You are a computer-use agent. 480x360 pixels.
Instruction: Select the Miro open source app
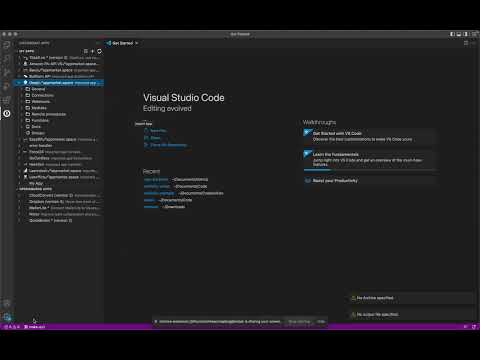coord(60,214)
